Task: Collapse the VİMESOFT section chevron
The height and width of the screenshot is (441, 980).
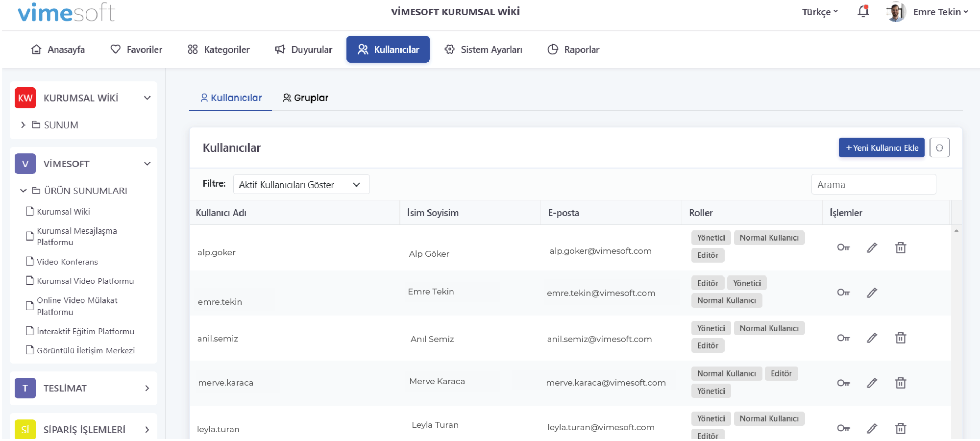Action: (147, 164)
